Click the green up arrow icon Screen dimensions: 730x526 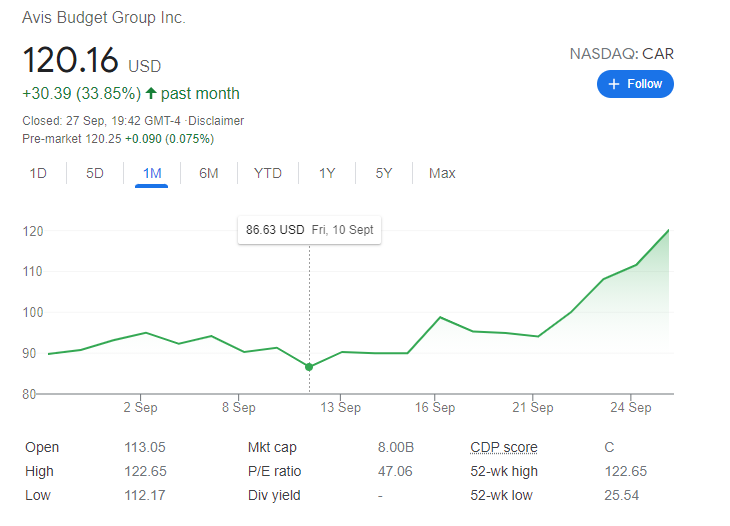[x=150, y=93]
